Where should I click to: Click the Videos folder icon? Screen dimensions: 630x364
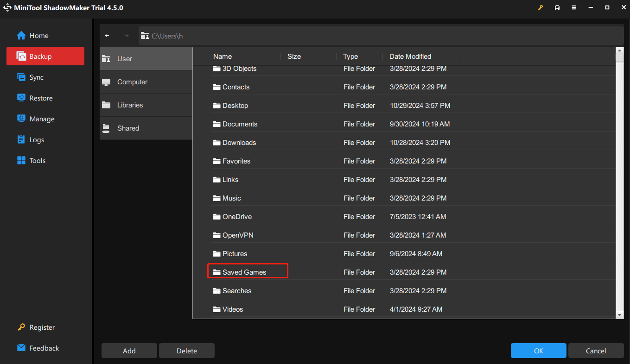pyautogui.click(x=216, y=309)
